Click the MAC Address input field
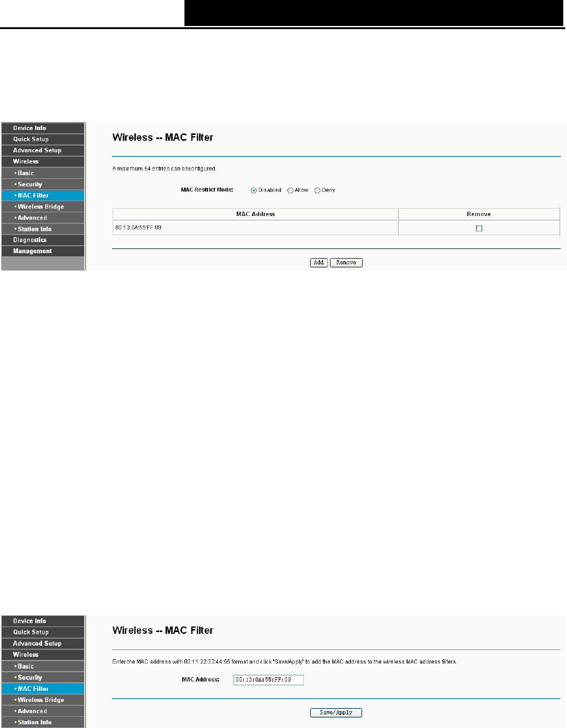This screenshot has width=567, height=728. pyautogui.click(x=269, y=680)
